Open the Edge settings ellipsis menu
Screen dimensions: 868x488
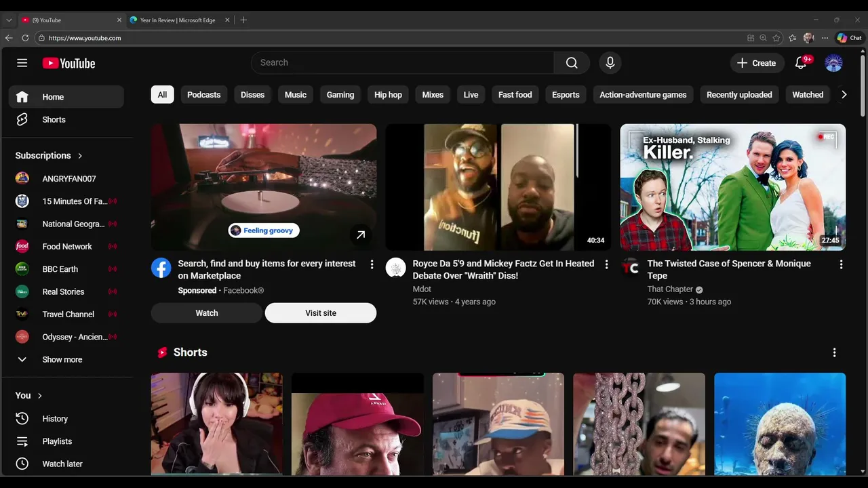click(x=825, y=38)
